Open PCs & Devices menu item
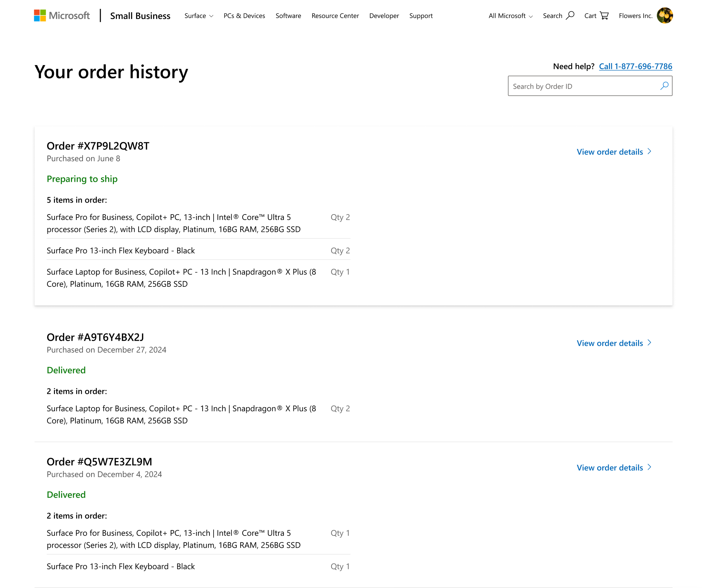Screen dimensions: 707x588 244,16
